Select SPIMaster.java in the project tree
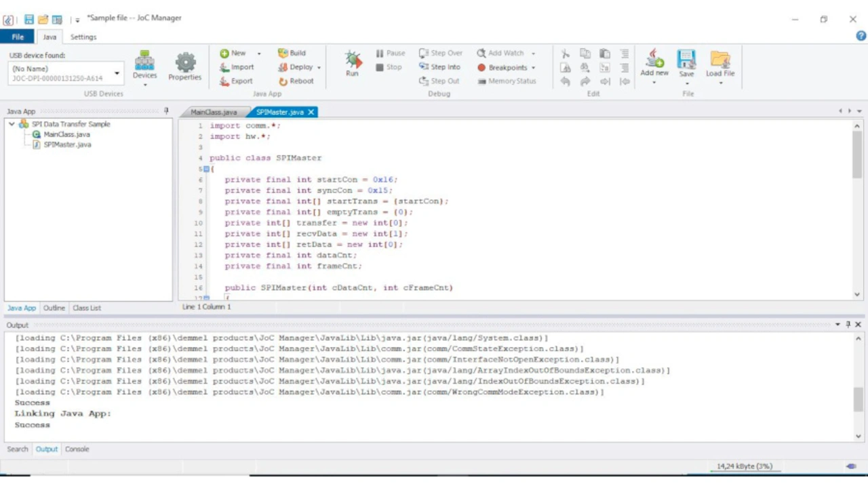The width and height of the screenshot is (868, 488). pyautogui.click(x=67, y=144)
